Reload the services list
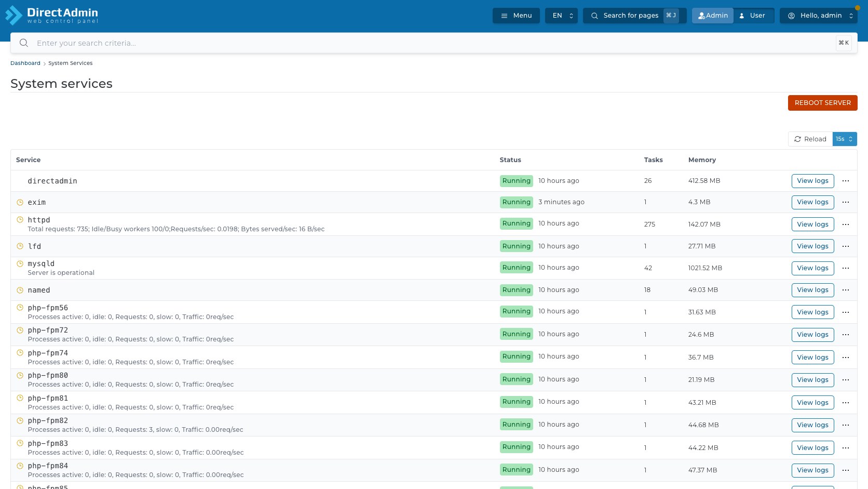This screenshot has height=489, width=868. (810, 139)
